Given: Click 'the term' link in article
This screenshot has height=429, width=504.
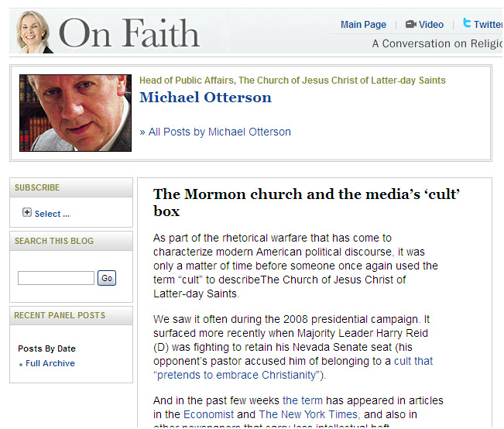Looking at the screenshot, I should [x=301, y=400].
